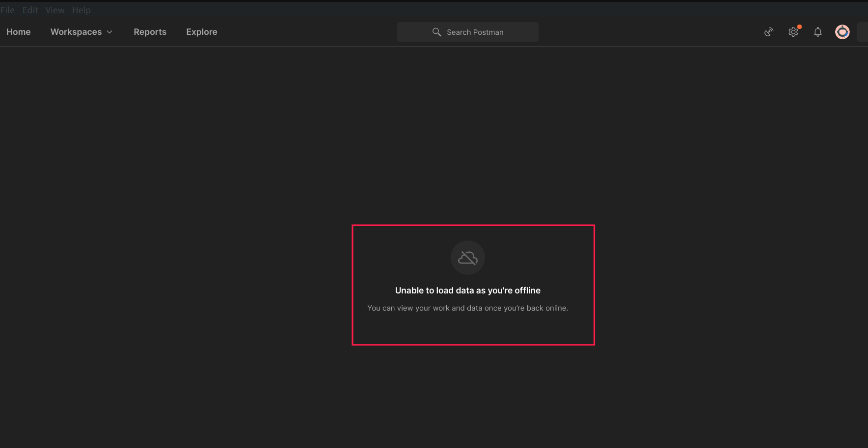The width and height of the screenshot is (868, 448).
Task: Open the Help menu
Action: (x=81, y=10)
